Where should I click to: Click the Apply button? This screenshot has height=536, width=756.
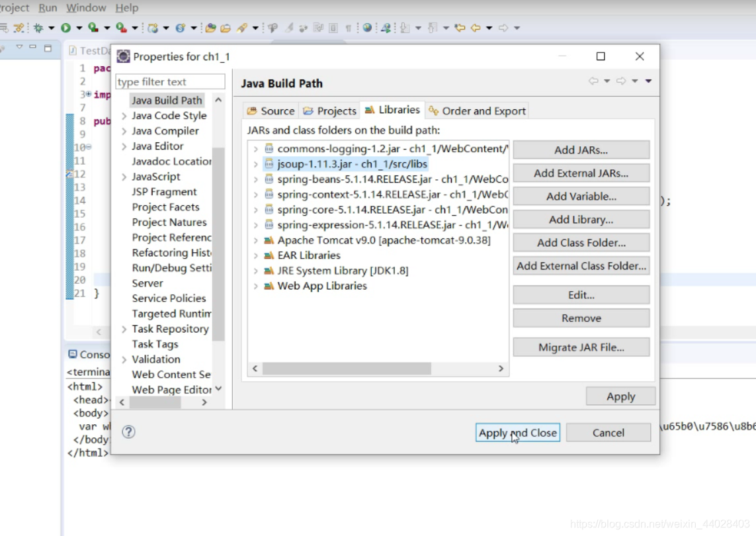point(620,396)
